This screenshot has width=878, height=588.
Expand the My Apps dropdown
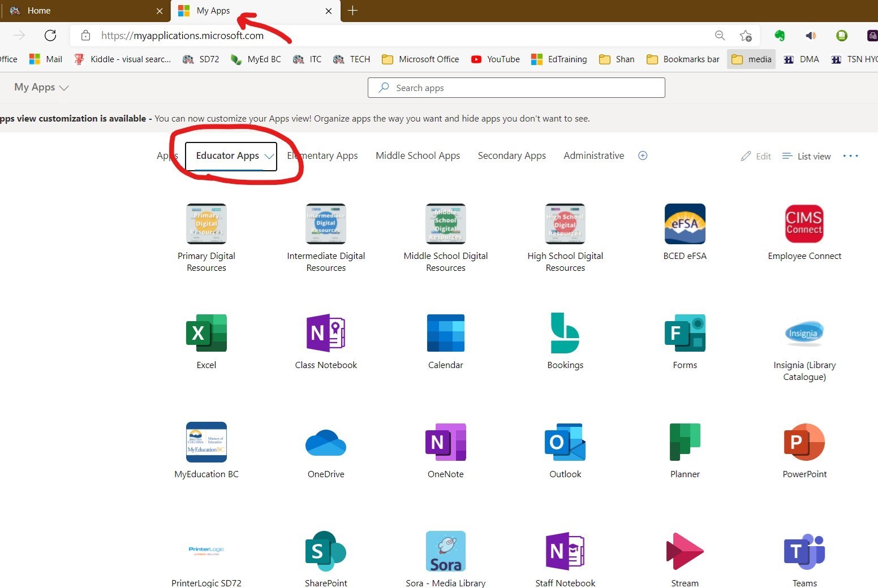pos(41,87)
